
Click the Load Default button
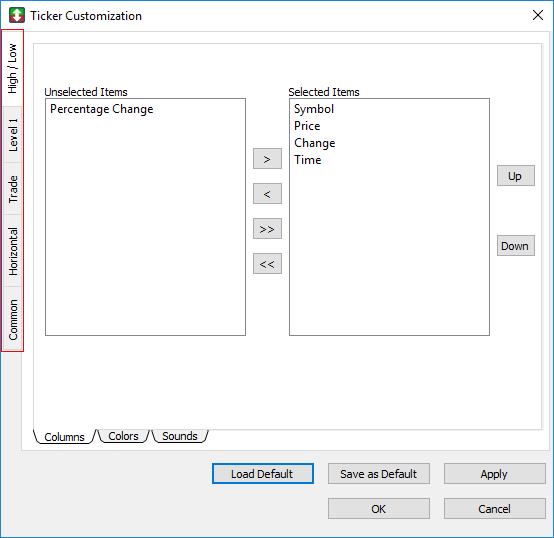[263, 473]
